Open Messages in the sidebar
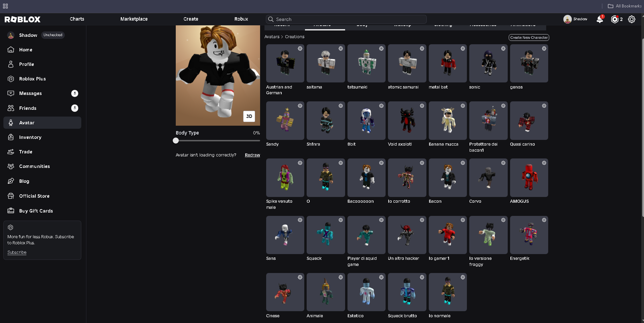Viewport: 644px width, 323px height. click(42, 93)
